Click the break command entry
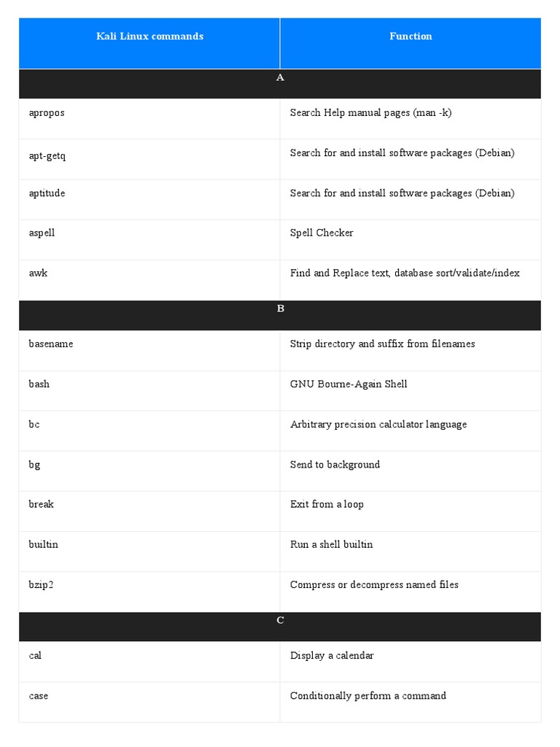 pos(41,504)
